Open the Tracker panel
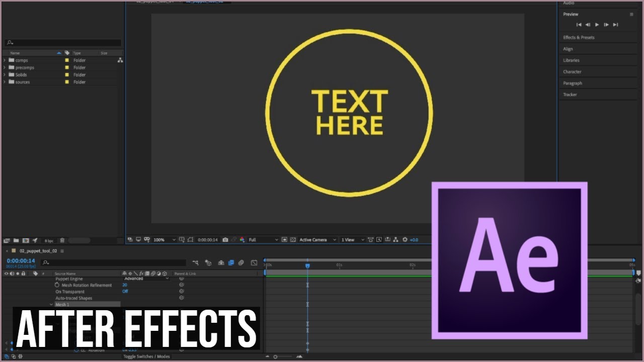 [570, 95]
